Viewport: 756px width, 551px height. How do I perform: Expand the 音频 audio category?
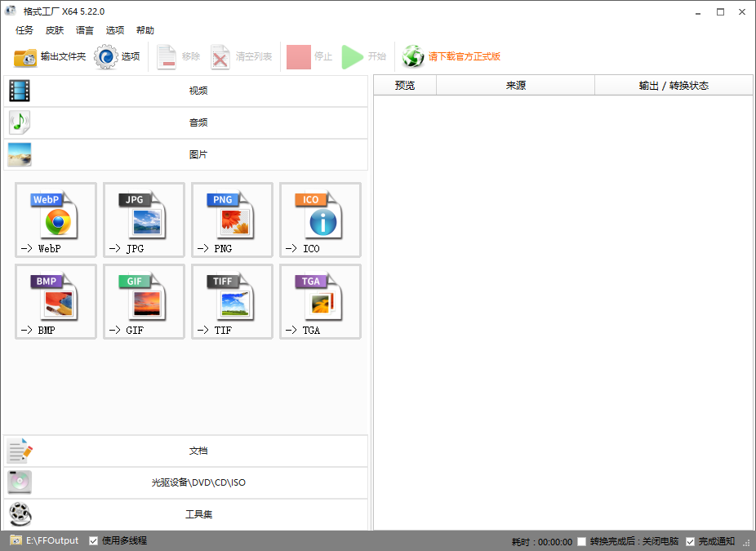point(186,122)
